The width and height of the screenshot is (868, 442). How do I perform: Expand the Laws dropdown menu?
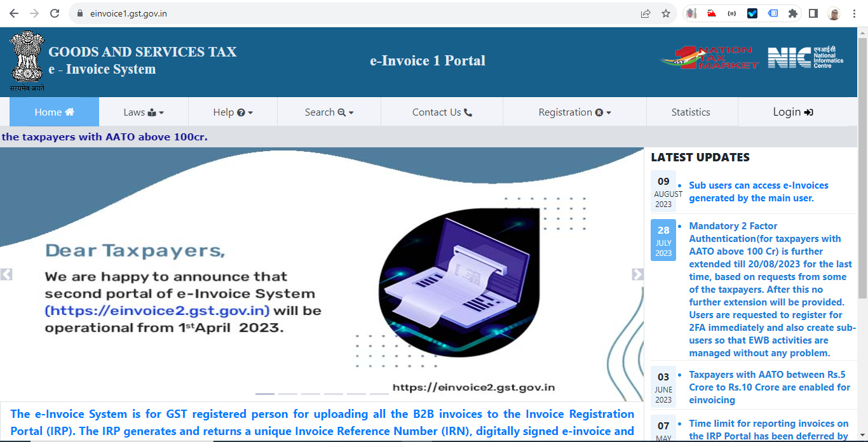tap(144, 112)
